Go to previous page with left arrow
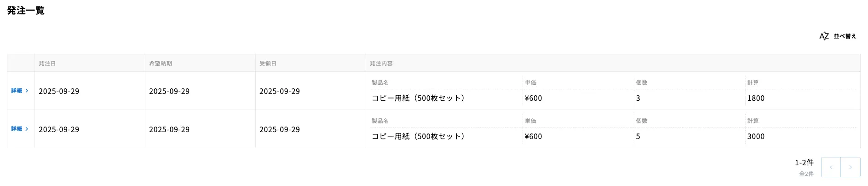 (831, 167)
